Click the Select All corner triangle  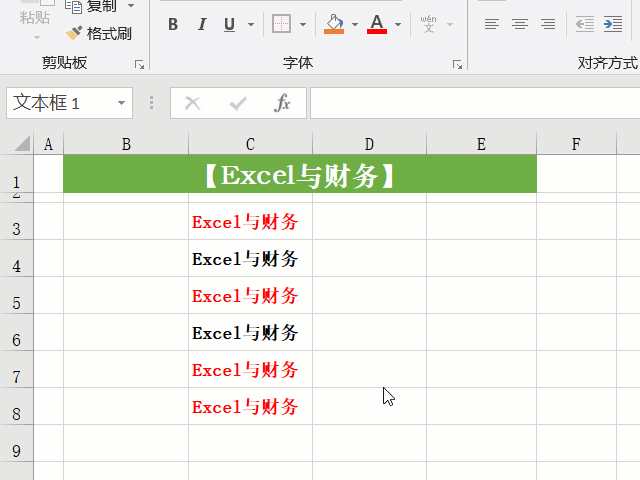coord(22,144)
